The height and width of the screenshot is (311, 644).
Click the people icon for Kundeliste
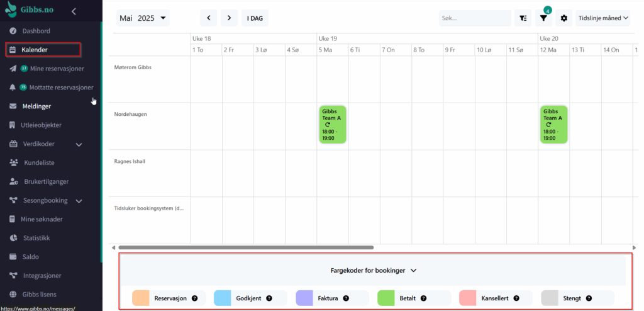click(x=14, y=162)
